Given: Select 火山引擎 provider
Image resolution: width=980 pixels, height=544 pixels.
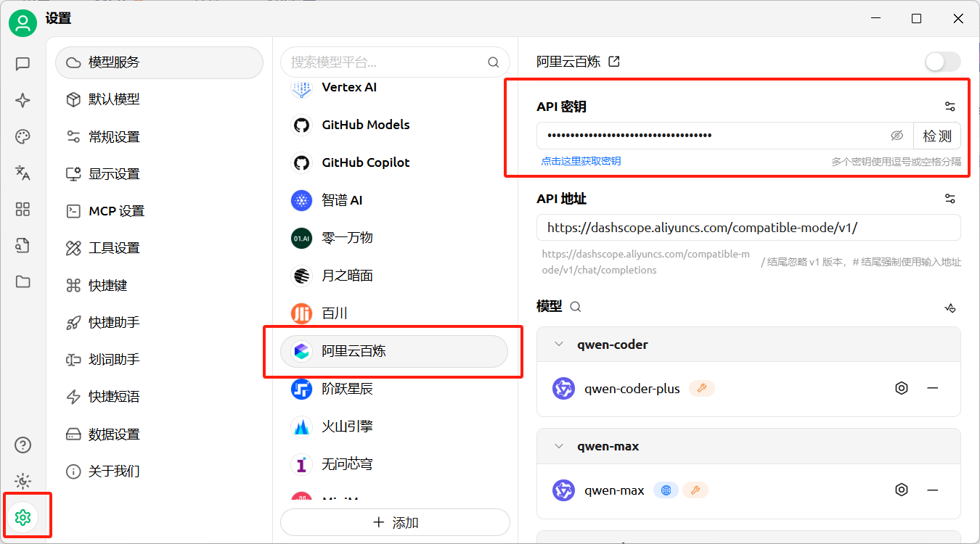Looking at the screenshot, I should [x=394, y=426].
